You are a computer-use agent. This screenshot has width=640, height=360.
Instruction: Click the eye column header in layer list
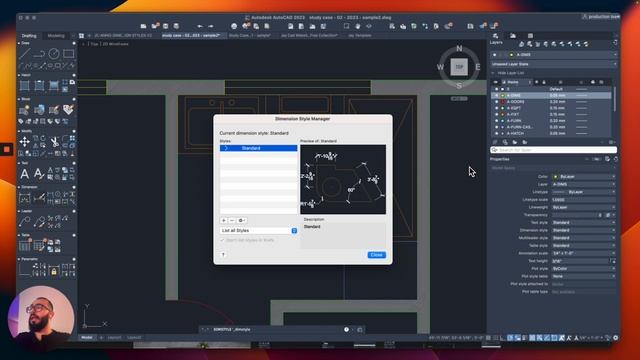(496, 82)
